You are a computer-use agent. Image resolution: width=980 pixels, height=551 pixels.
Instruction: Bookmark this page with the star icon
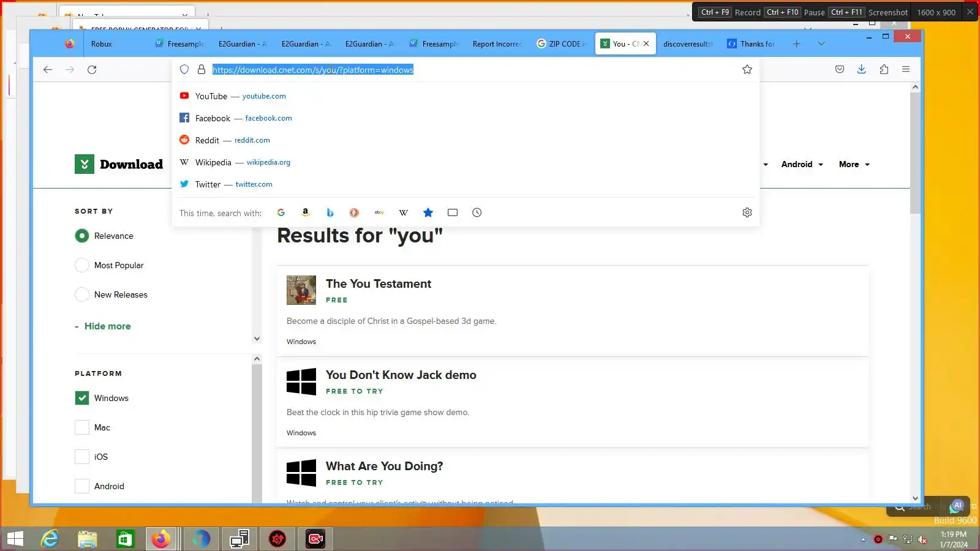[x=747, y=70]
